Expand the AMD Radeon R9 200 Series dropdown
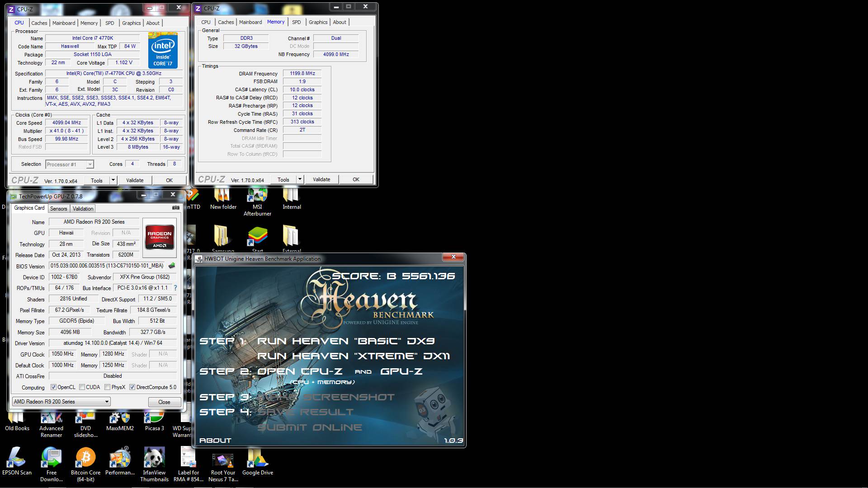Screen dimensions: 868x488 point(107,402)
